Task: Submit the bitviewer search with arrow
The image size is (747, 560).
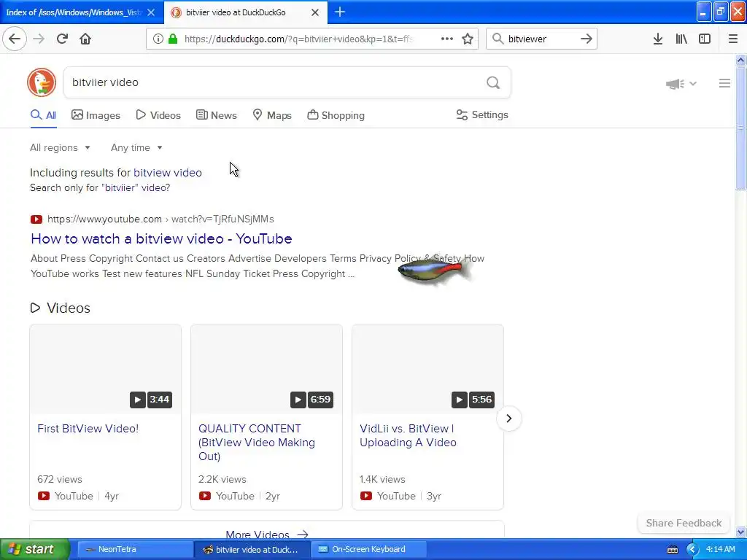Action: coord(586,39)
